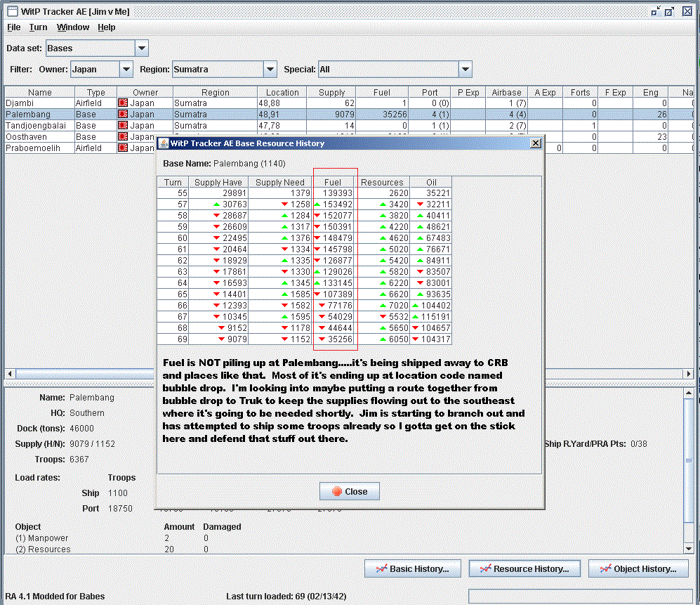Click down arrow of details panel scrollbar
The height and width of the screenshot is (605, 700).
click(688, 548)
